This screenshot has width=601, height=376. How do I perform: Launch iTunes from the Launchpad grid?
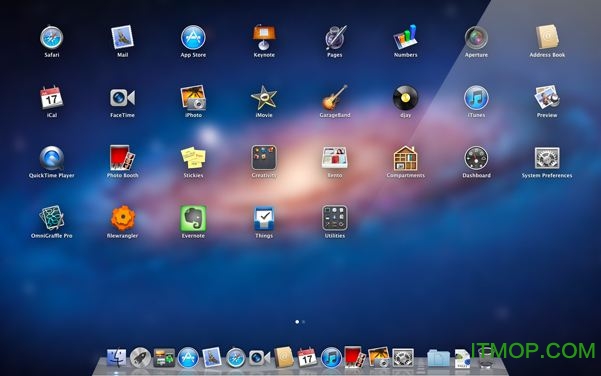pyautogui.click(x=476, y=98)
